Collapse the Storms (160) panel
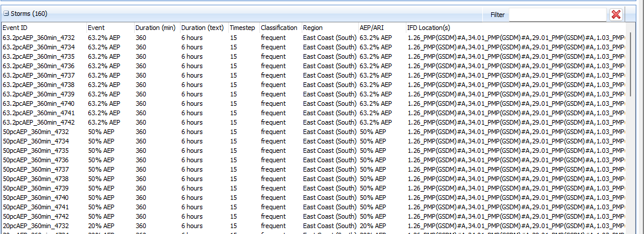This screenshot has height=234, width=644. [6, 14]
